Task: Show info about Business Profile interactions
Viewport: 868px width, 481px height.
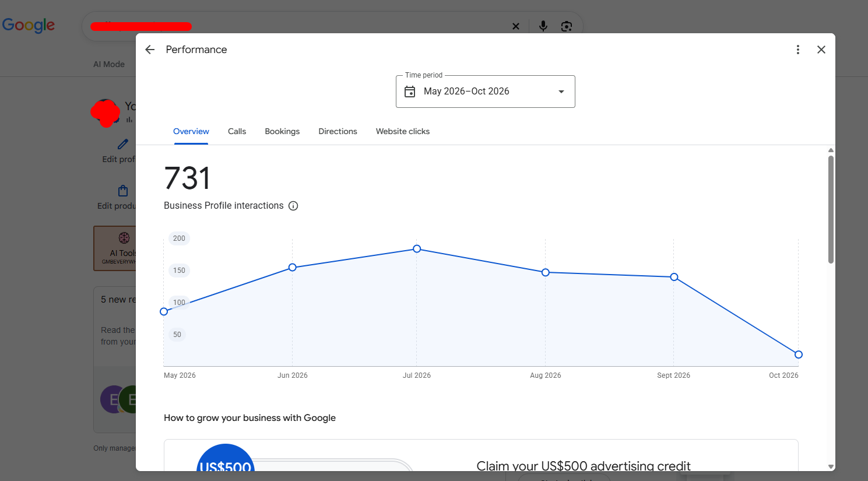Action: tap(293, 206)
